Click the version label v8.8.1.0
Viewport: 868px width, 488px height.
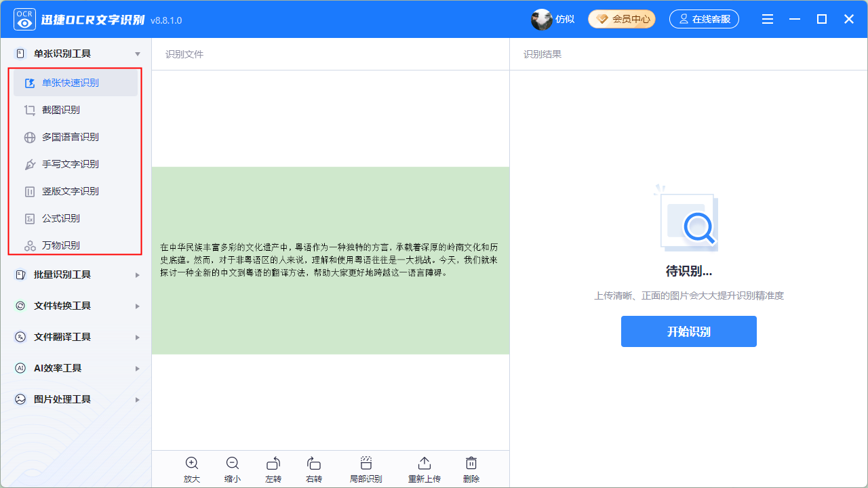tap(166, 20)
